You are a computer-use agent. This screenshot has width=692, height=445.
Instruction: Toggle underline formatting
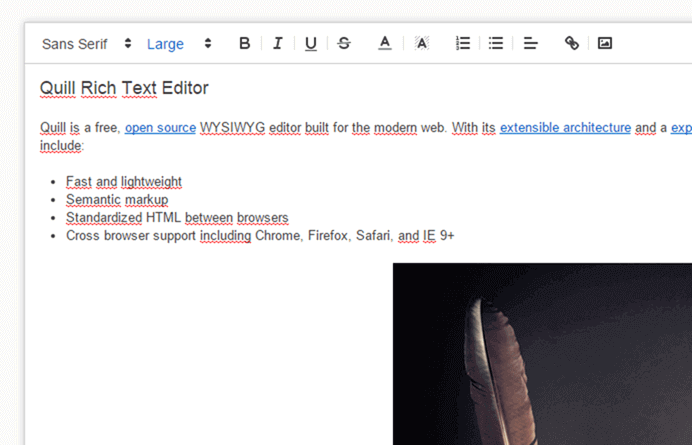(311, 43)
